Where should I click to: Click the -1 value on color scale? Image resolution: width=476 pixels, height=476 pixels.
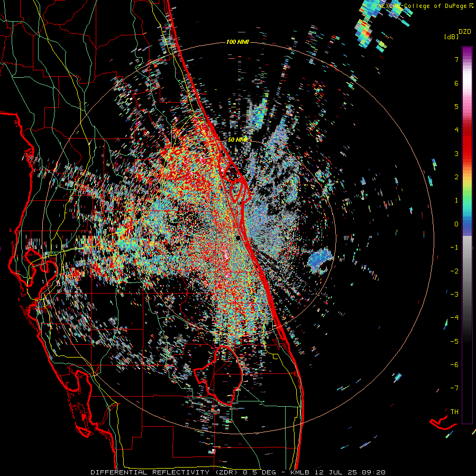454,248
